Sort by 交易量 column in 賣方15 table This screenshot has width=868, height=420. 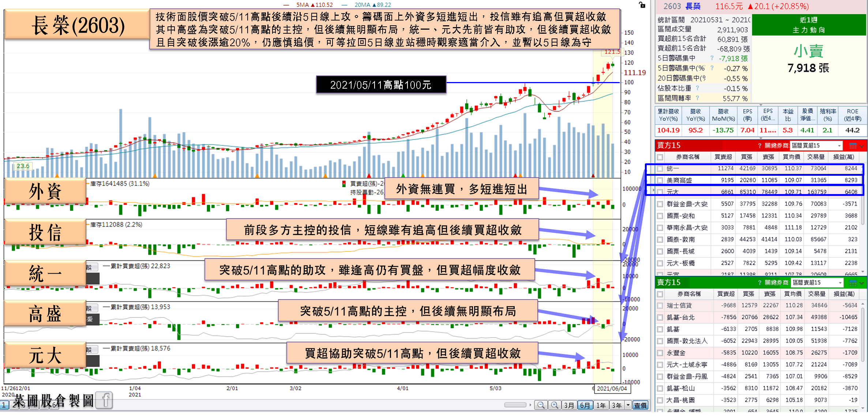coord(816,294)
